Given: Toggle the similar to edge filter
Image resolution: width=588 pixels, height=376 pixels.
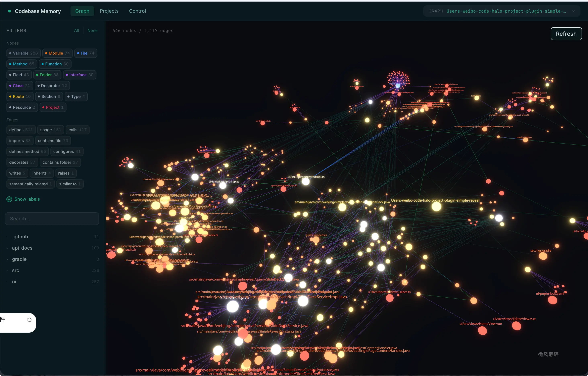Looking at the screenshot, I should [70, 184].
